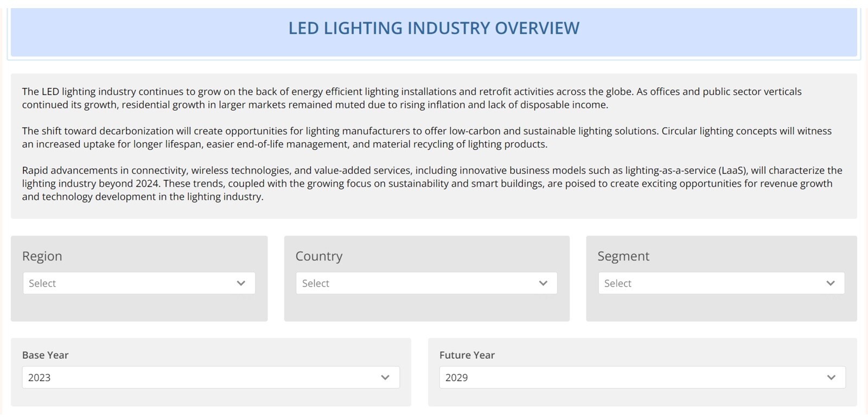Image resolution: width=868 pixels, height=419 pixels.
Task: Click the Country label
Action: (319, 256)
